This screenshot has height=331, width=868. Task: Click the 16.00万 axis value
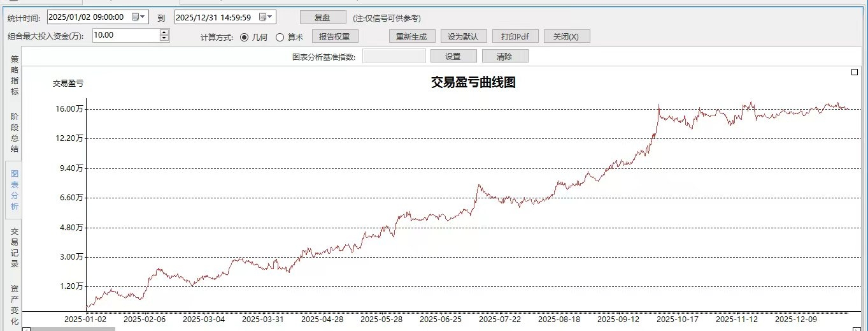click(x=69, y=108)
